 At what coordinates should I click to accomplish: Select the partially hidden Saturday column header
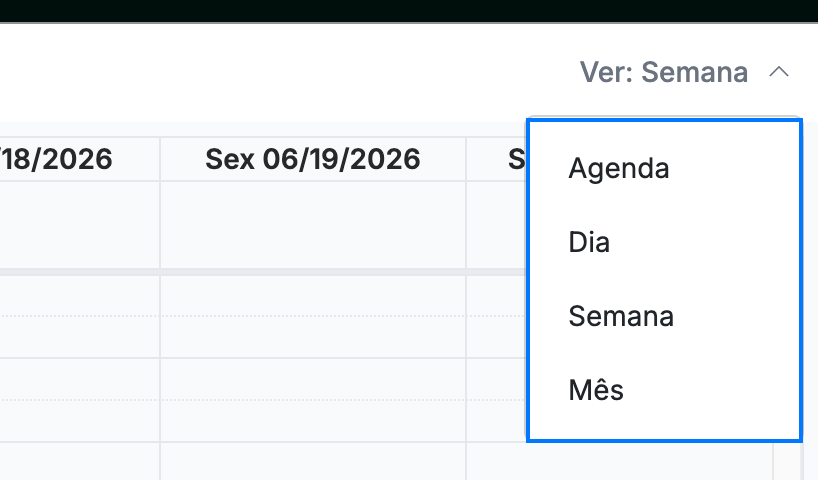click(496, 159)
